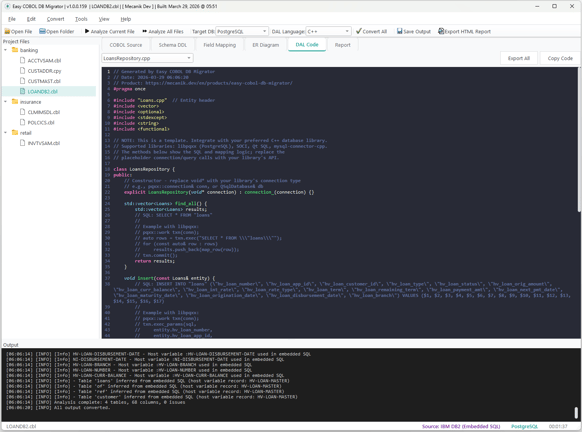Viewport: 582px width, 432px height.
Task: Click the Project Files panel header
Action: [16, 41]
